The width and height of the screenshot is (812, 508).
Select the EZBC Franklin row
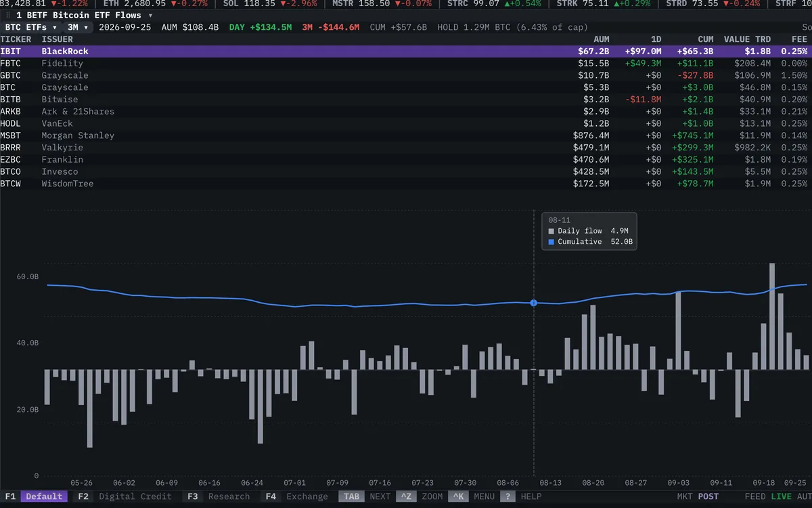click(x=406, y=160)
